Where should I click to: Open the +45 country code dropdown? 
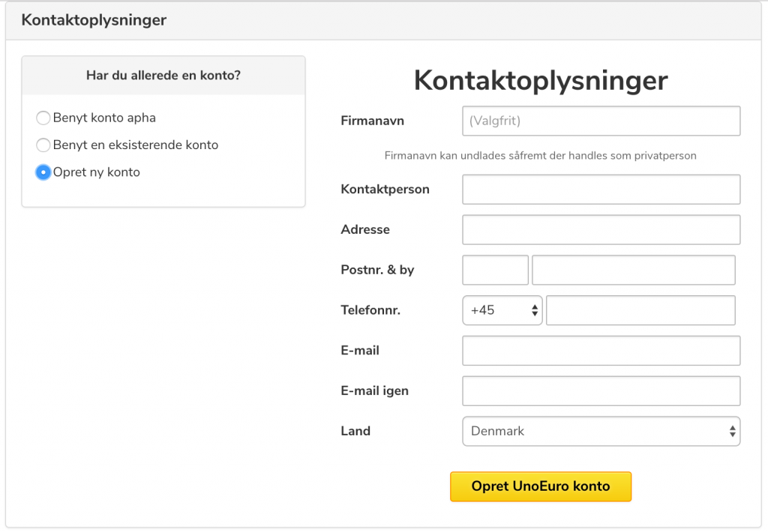pos(502,310)
